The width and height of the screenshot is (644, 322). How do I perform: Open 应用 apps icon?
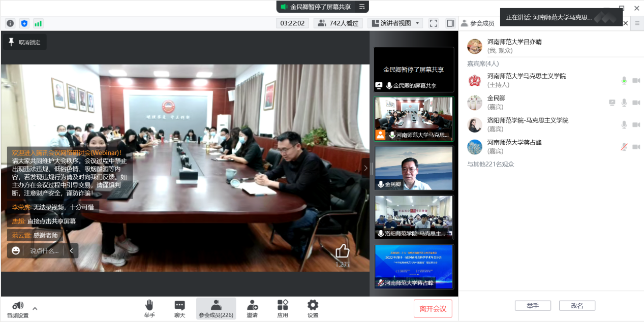click(283, 308)
